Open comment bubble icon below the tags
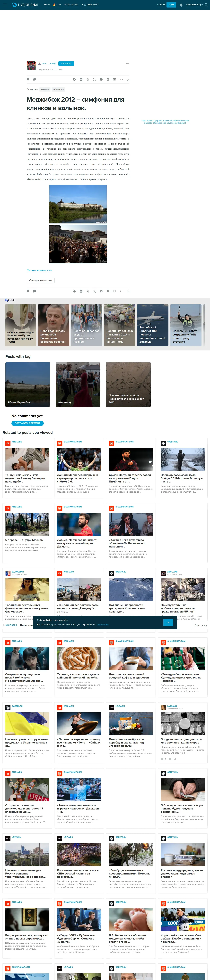 (34, 291)
